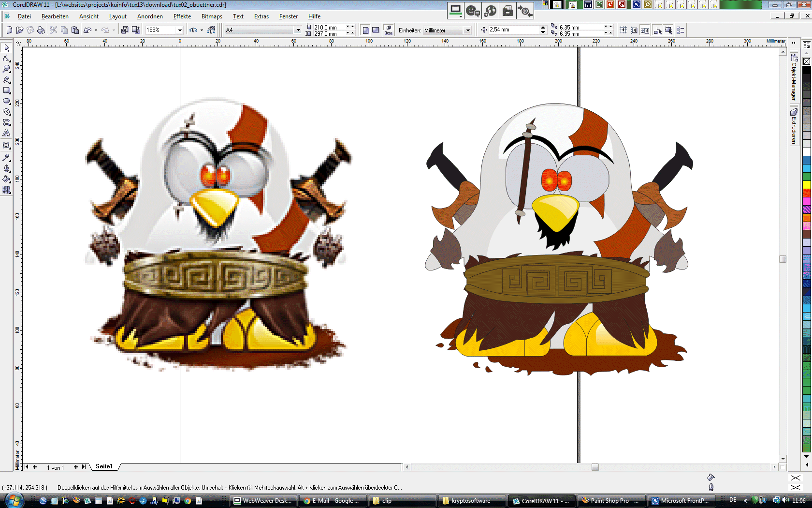Click the New document icon

(x=9, y=30)
